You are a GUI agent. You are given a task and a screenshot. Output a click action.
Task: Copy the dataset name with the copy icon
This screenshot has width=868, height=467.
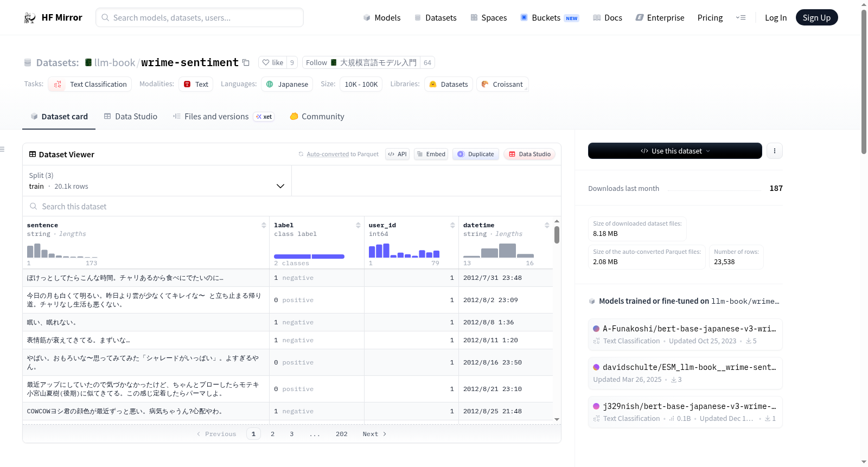coord(246,62)
